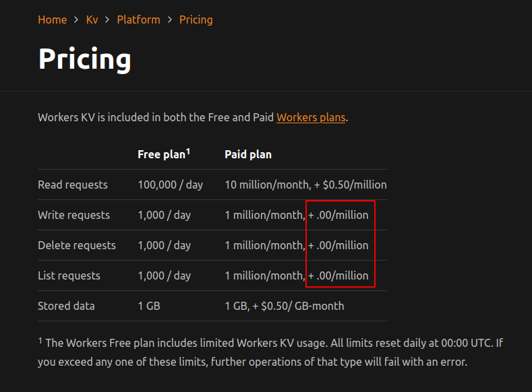Click the List requests row label
The width and height of the screenshot is (532, 392).
[x=69, y=275]
